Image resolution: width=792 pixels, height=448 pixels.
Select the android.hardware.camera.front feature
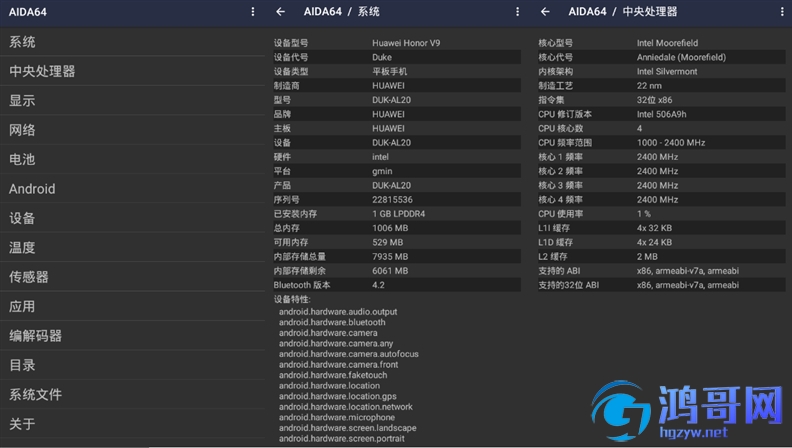pos(338,365)
